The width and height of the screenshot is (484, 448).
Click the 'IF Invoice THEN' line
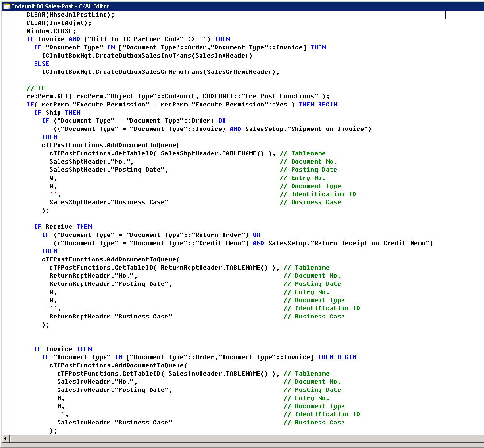tap(63, 349)
